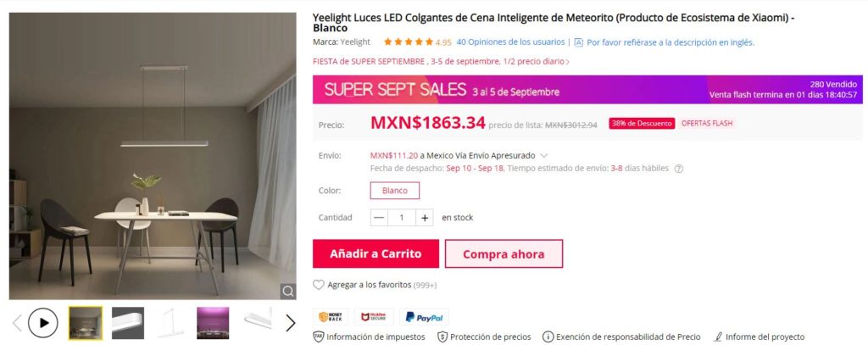Decrease quantity with minus button
The image size is (868, 345).
(379, 218)
